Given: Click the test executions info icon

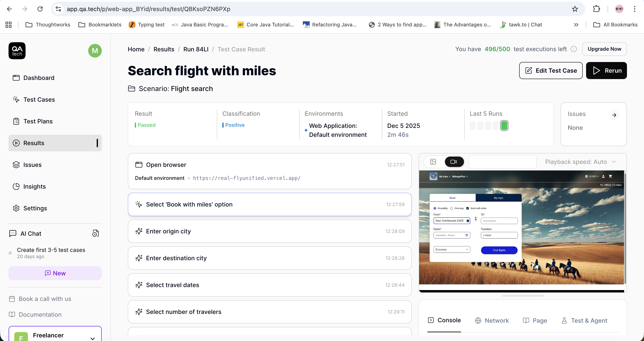Looking at the screenshot, I should click(574, 49).
